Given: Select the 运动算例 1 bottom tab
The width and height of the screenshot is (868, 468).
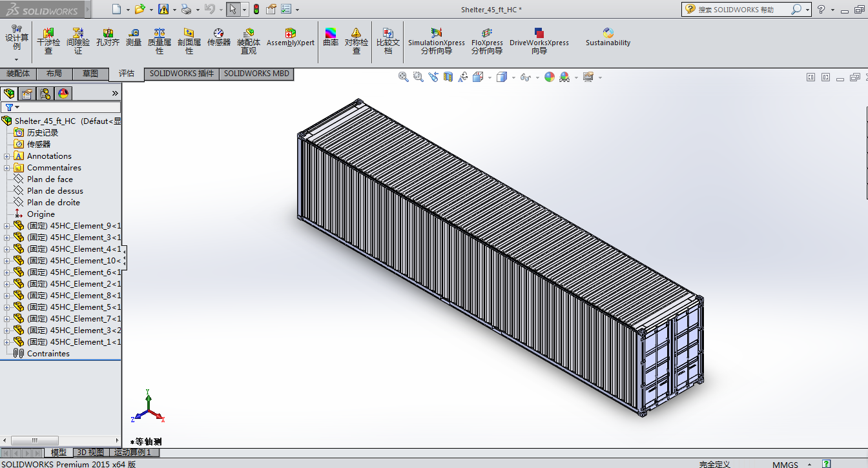Looking at the screenshot, I should click(x=132, y=453).
